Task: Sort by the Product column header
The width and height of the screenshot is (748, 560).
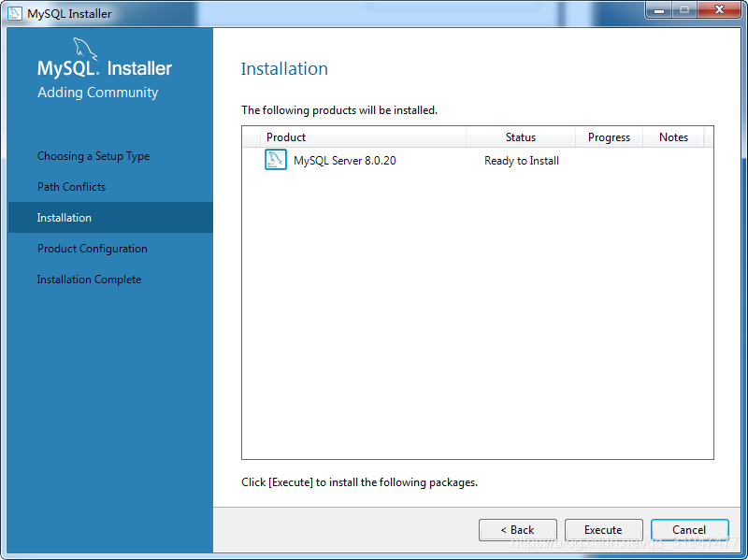Action: pos(363,137)
